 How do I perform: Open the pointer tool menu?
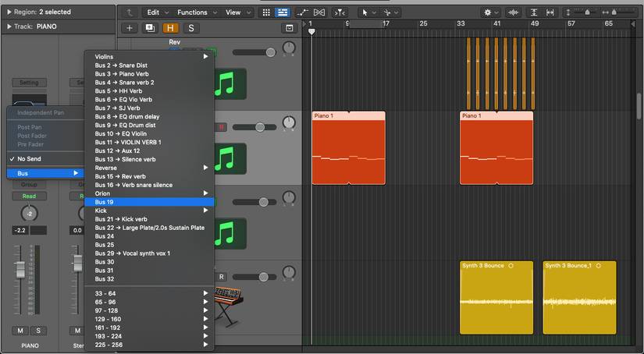click(x=368, y=12)
